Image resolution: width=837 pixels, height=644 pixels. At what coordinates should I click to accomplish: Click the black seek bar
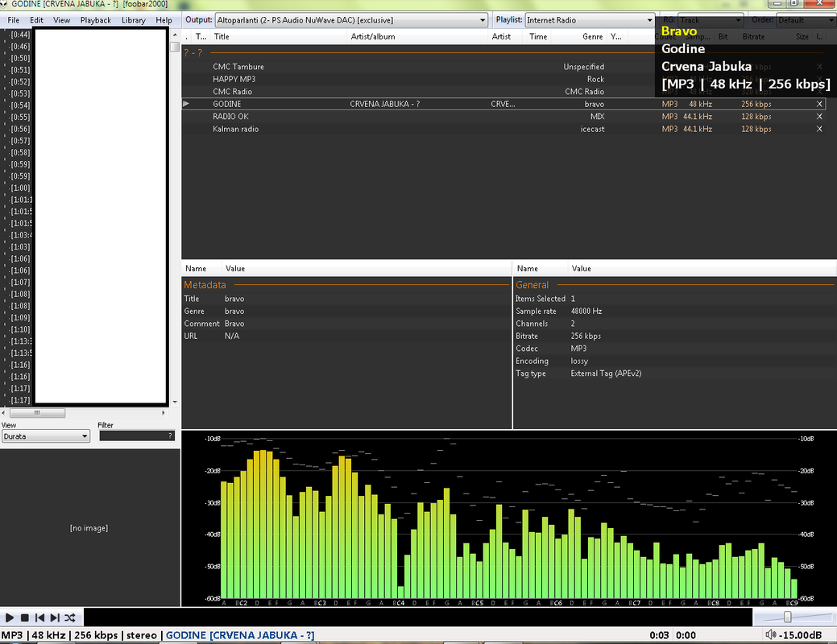point(418,617)
